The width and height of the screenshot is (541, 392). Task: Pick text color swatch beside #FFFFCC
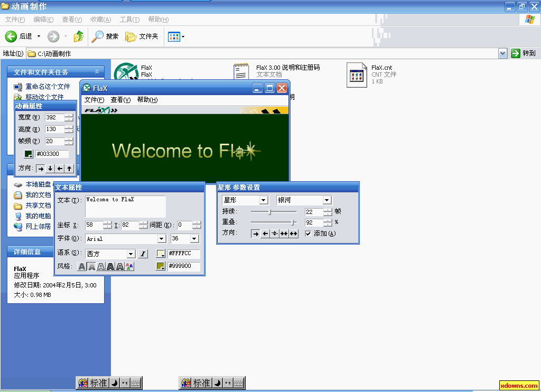161,254
